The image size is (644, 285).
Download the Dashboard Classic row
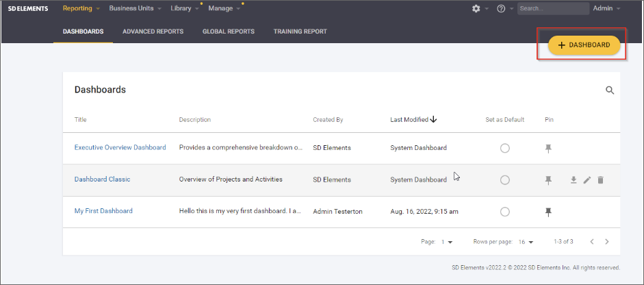click(x=574, y=180)
